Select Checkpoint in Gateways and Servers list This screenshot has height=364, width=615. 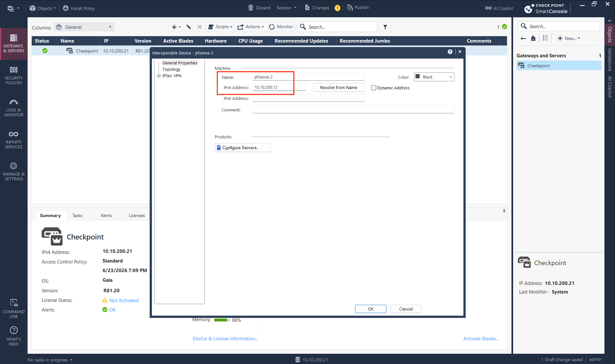pyautogui.click(x=559, y=66)
